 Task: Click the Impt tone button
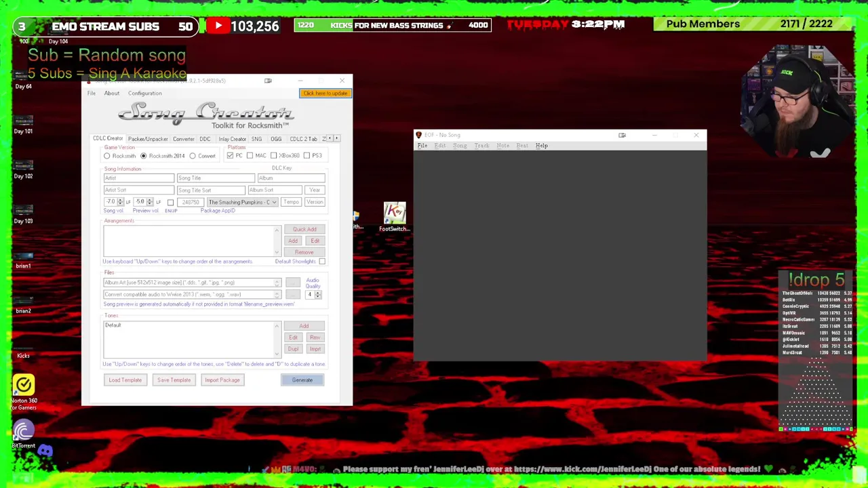click(x=315, y=349)
